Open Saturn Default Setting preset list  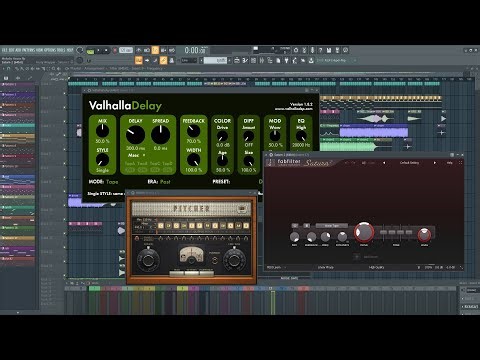pos(409,163)
